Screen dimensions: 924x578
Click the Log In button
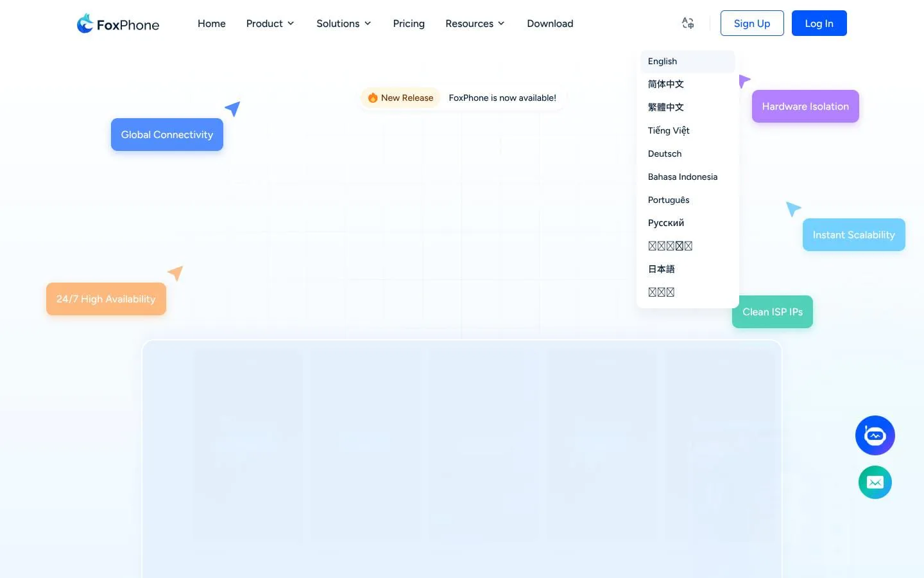tap(819, 23)
